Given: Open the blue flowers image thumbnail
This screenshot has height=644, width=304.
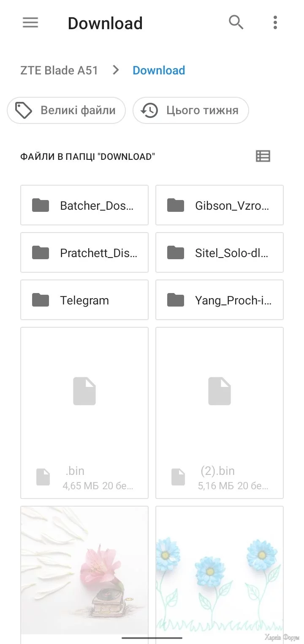Looking at the screenshot, I should pos(220,570).
